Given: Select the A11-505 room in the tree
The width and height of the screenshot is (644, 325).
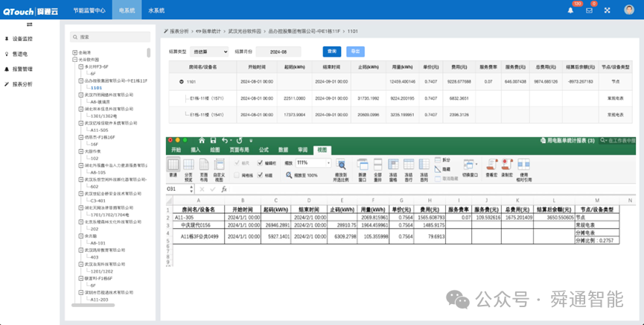Looking at the screenshot, I should click(x=99, y=130).
